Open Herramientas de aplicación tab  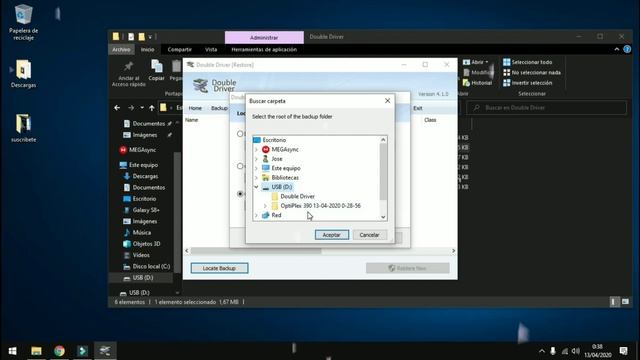click(x=264, y=49)
